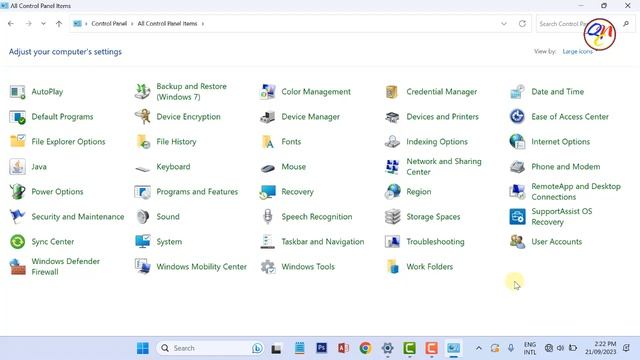Open Default Programs icon

[x=18, y=117]
